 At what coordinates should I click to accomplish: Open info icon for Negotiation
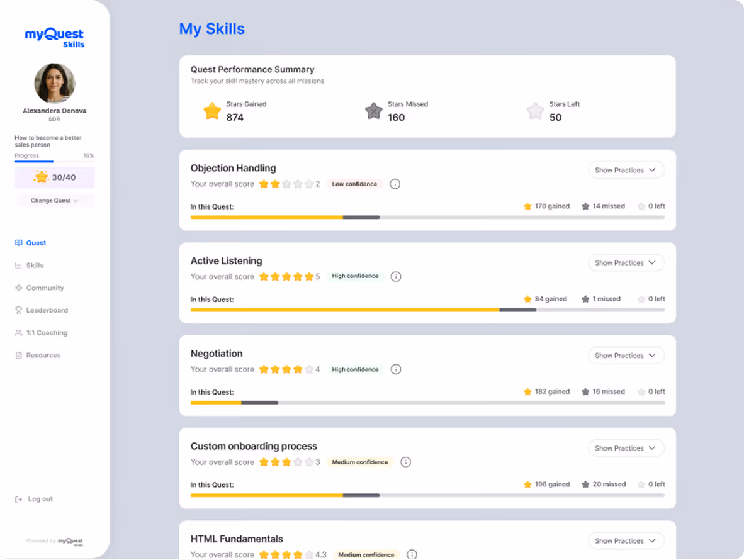pos(396,369)
